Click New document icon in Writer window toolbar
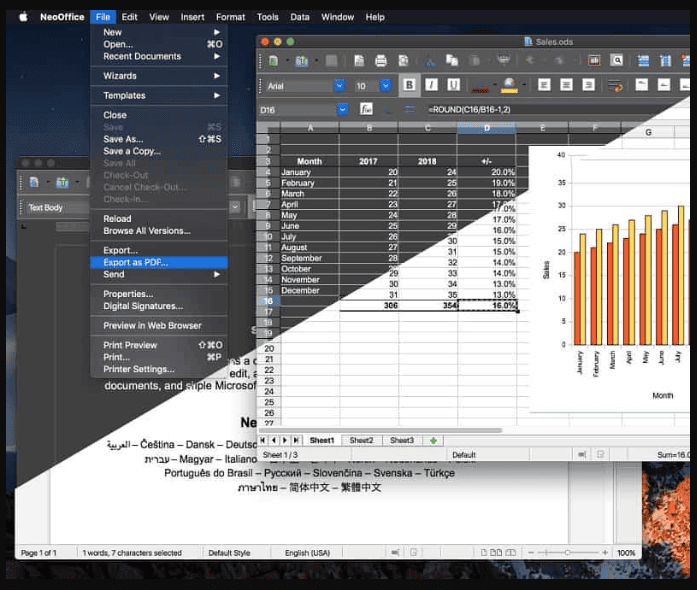Image resolution: width=697 pixels, height=590 pixels. point(34,182)
